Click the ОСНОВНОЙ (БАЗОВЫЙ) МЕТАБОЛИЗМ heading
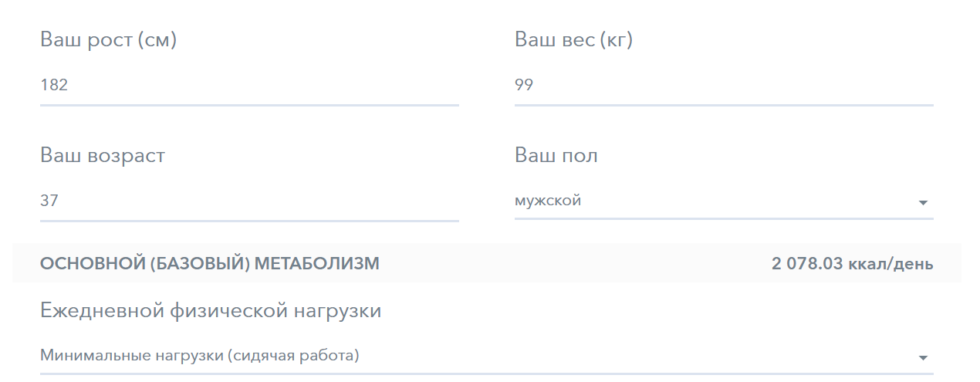The height and width of the screenshot is (382, 980). tap(209, 264)
